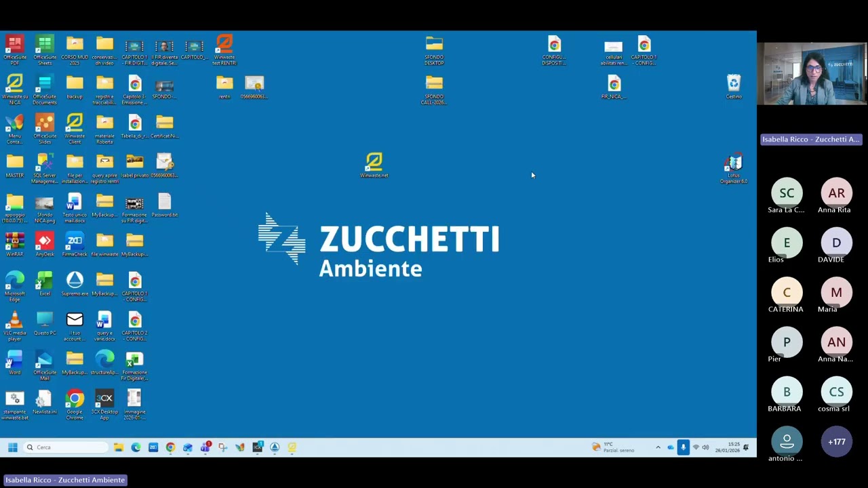Open the Isabel privato folder

(x=134, y=166)
